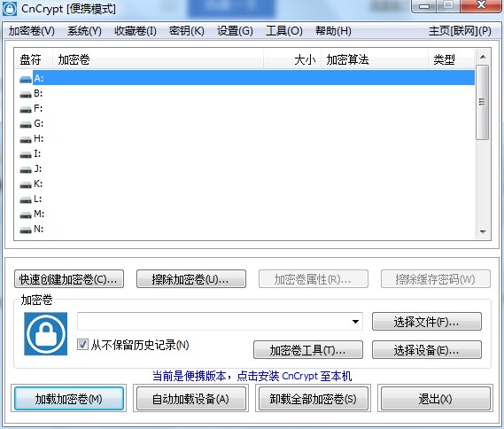Open the 设置(G) menu
504x429 pixels.
(235, 31)
